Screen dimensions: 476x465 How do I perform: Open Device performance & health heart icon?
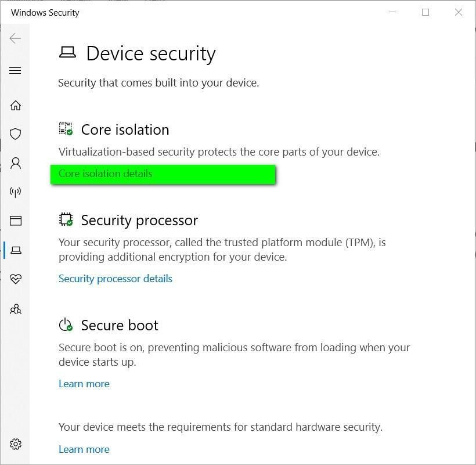click(15, 279)
